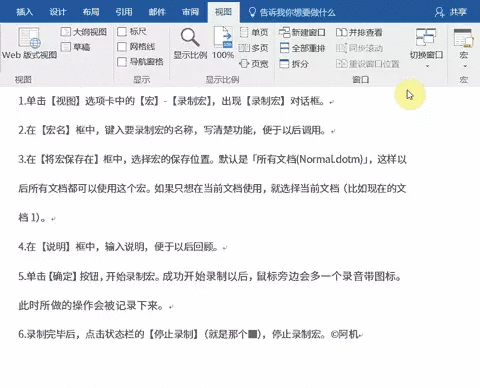Click the Macros (宏) icon
Viewport: 480px width, 388px height.
pos(463,38)
